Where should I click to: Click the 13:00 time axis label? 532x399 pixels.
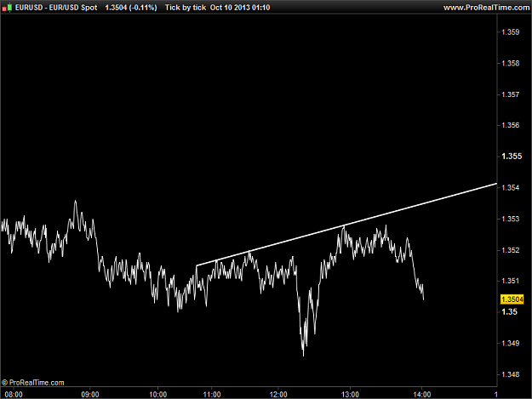click(350, 395)
